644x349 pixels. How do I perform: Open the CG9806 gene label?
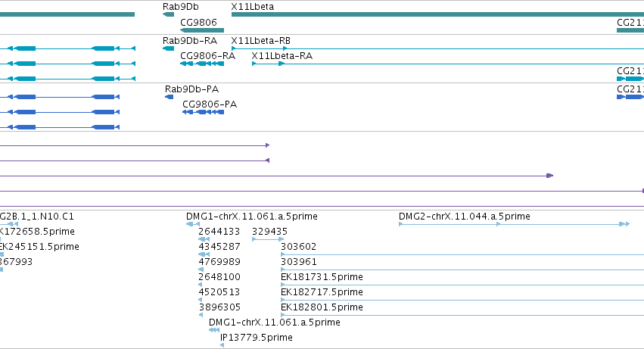coord(198,22)
